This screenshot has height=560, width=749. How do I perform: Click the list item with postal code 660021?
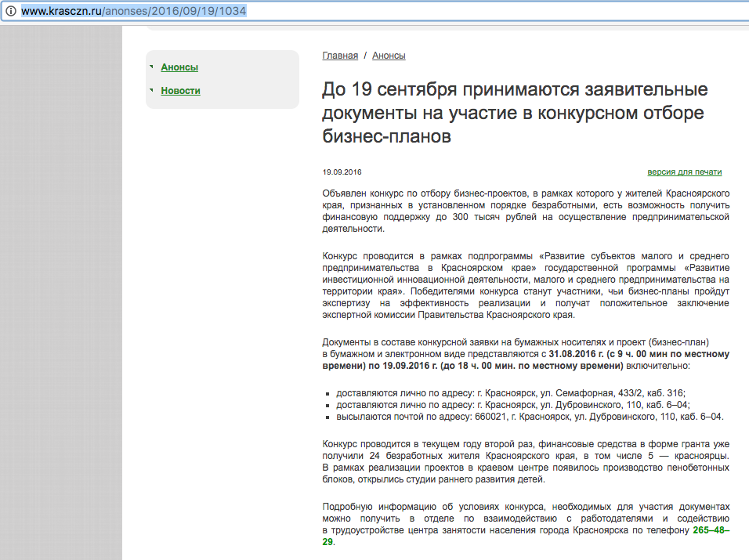[x=530, y=417]
